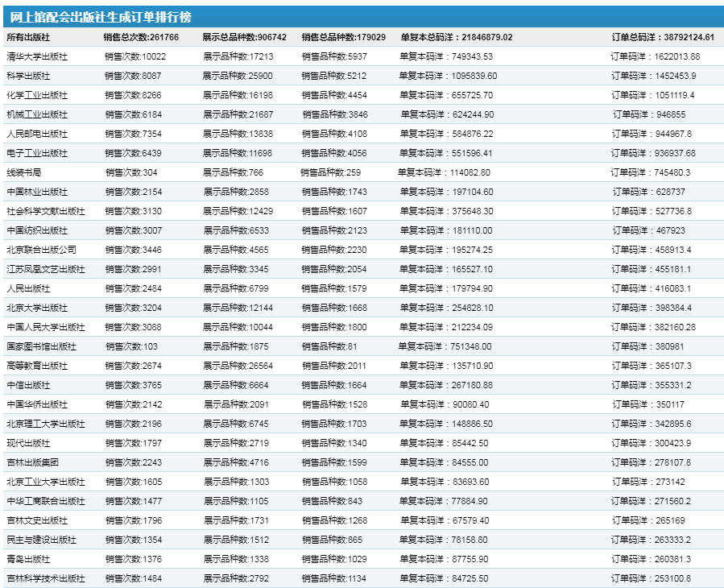Click the 机械工业出版社 row name

click(x=37, y=114)
